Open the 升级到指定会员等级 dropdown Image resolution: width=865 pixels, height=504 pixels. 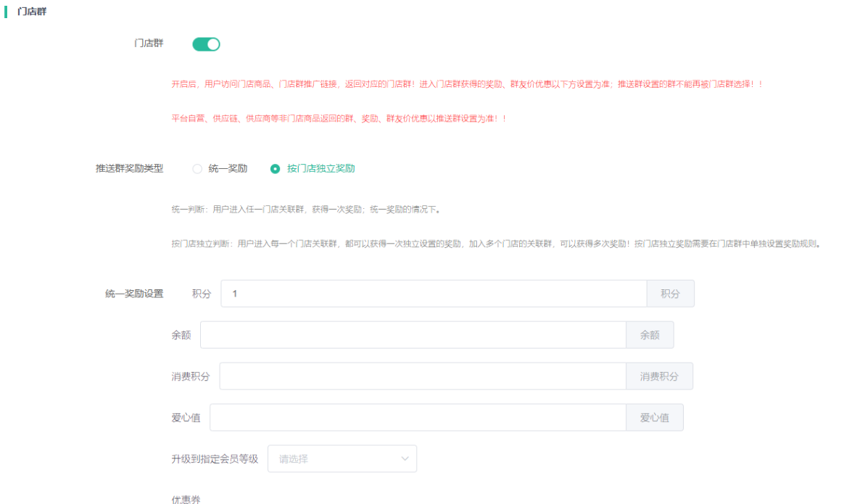pos(342,459)
